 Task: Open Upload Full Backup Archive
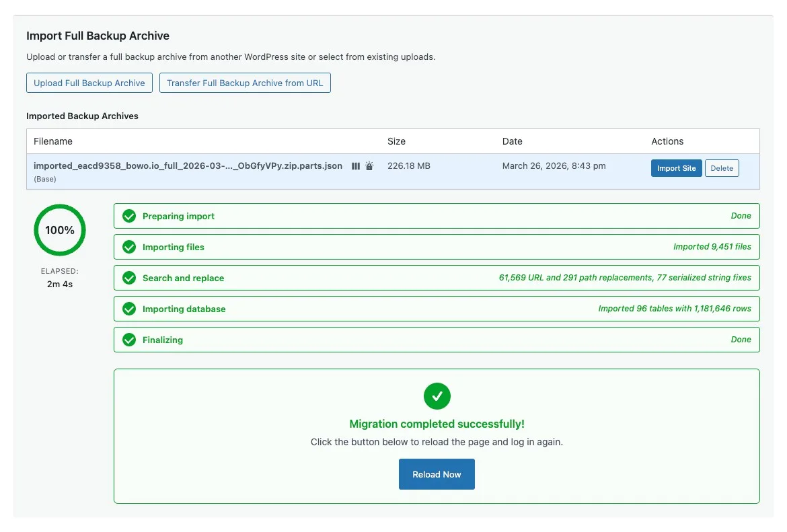89,83
